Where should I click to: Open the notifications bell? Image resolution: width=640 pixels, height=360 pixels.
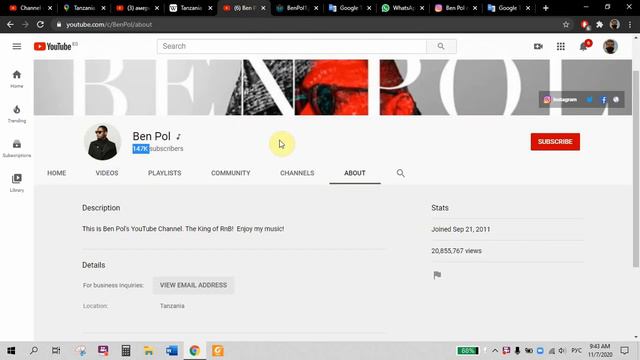[584, 46]
